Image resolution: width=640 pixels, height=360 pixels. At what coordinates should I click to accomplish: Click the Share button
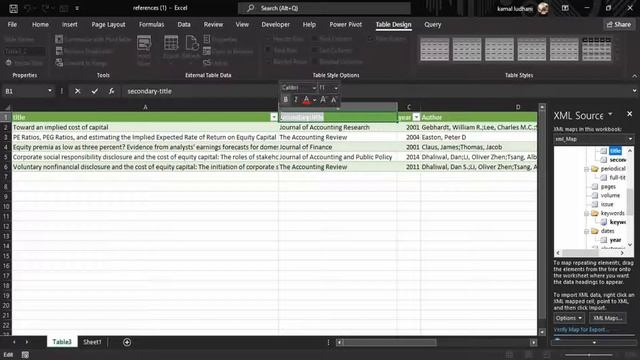pyautogui.click(x=619, y=24)
